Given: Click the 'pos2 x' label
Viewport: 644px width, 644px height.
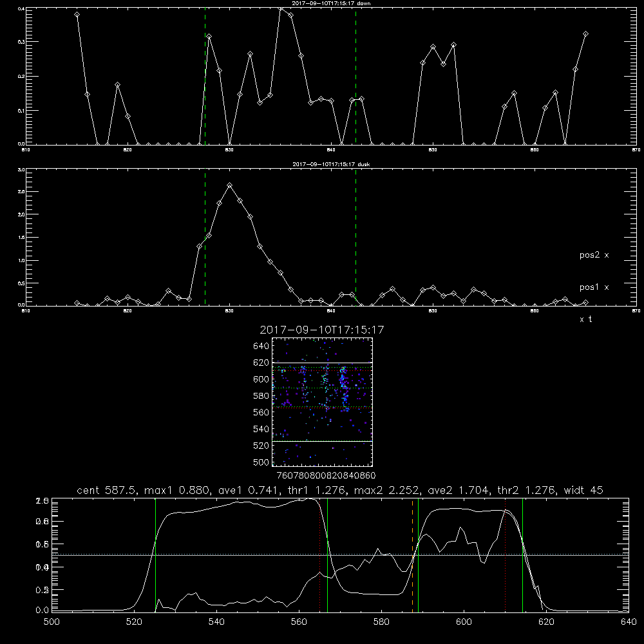Looking at the screenshot, I should point(594,255).
